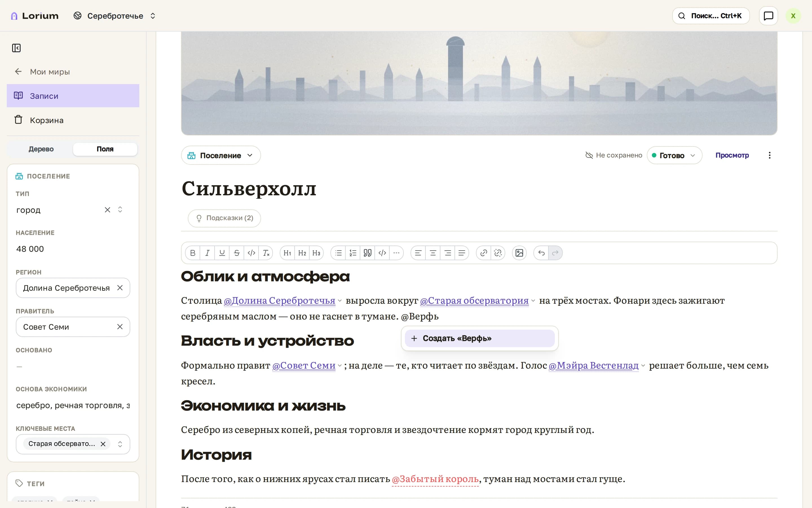Open Корзина in the sidebar
This screenshot has height=508, width=812.
pyautogui.click(x=73, y=120)
